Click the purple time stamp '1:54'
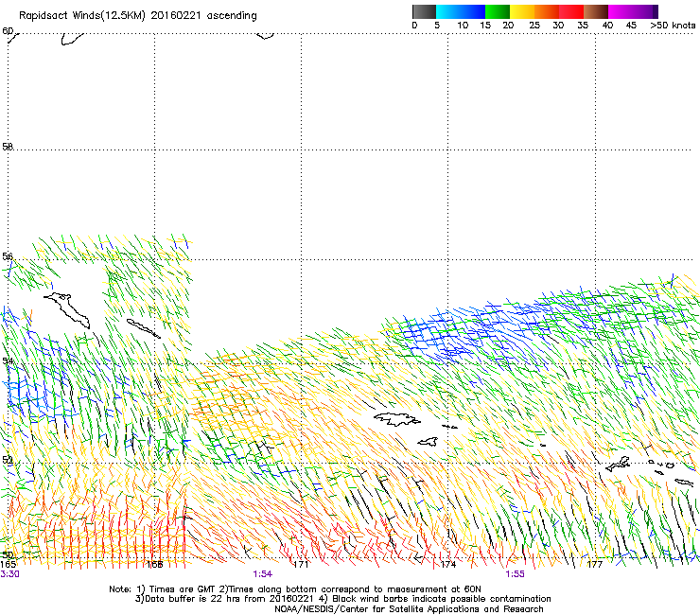700x615 pixels. (263, 574)
